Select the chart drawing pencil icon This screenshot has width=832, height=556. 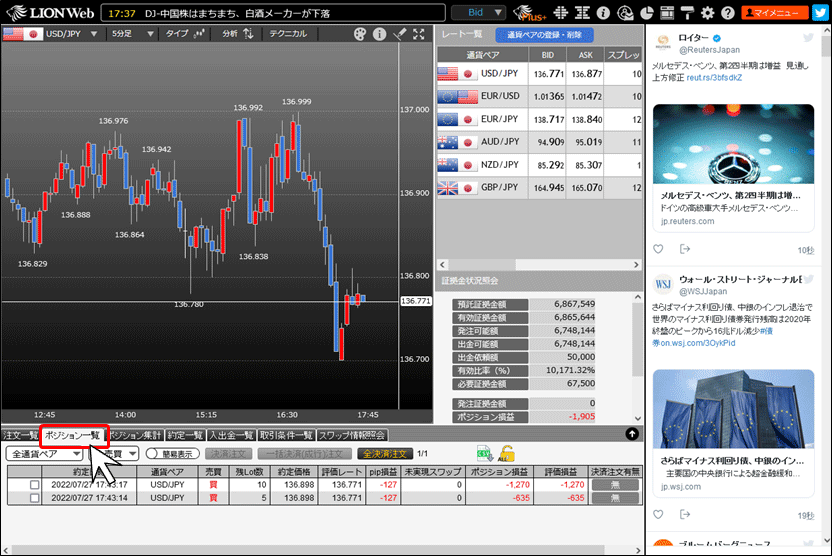tap(400, 34)
